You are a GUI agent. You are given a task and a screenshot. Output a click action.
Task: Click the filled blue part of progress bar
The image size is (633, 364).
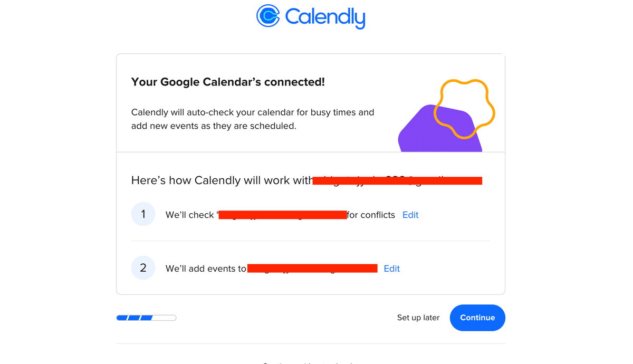(x=135, y=318)
